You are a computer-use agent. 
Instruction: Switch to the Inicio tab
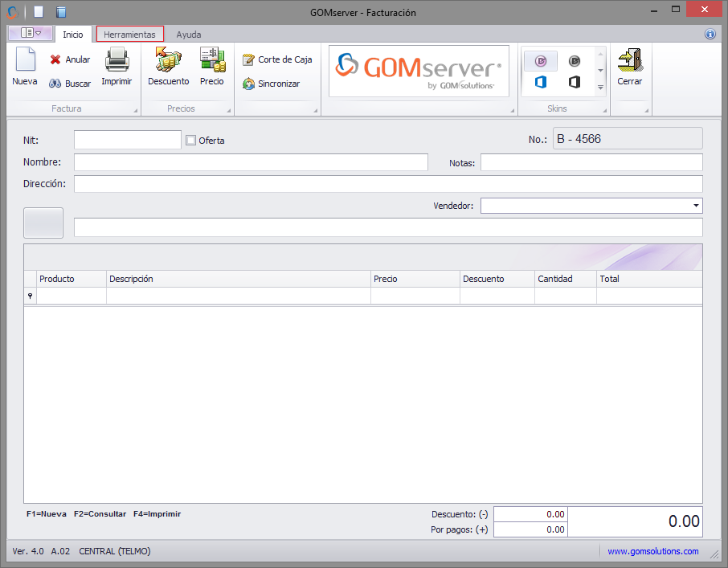73,35
